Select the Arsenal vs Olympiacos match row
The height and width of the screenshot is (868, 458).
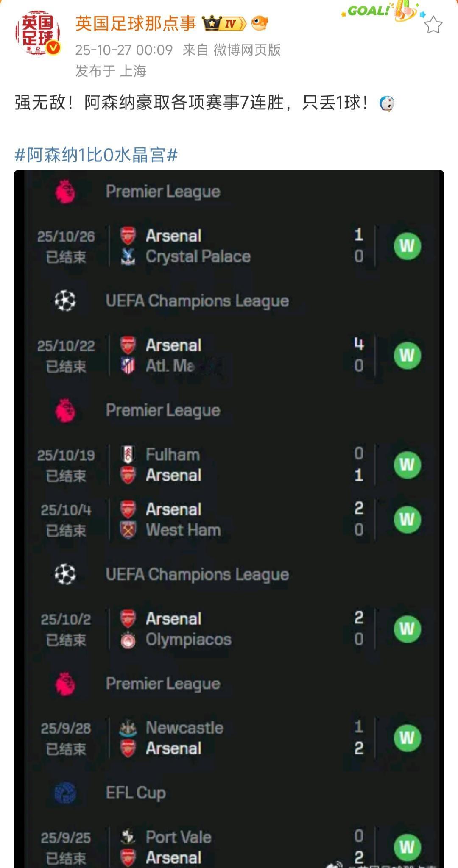tap(229, 629)
